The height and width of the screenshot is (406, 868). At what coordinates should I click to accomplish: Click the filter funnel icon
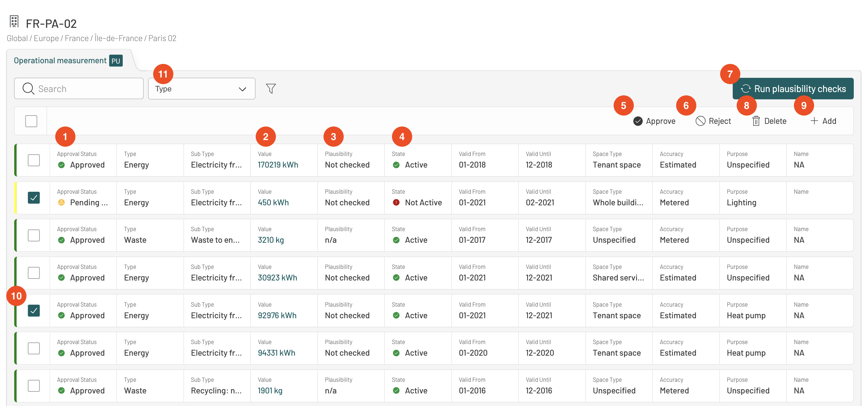271,88
